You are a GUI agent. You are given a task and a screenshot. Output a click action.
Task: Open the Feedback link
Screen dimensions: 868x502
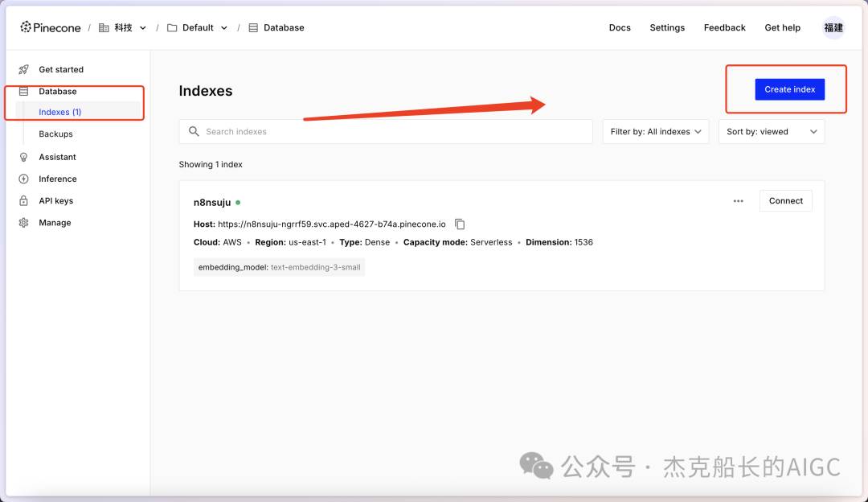pyautogui.click(x=725, y=27)
